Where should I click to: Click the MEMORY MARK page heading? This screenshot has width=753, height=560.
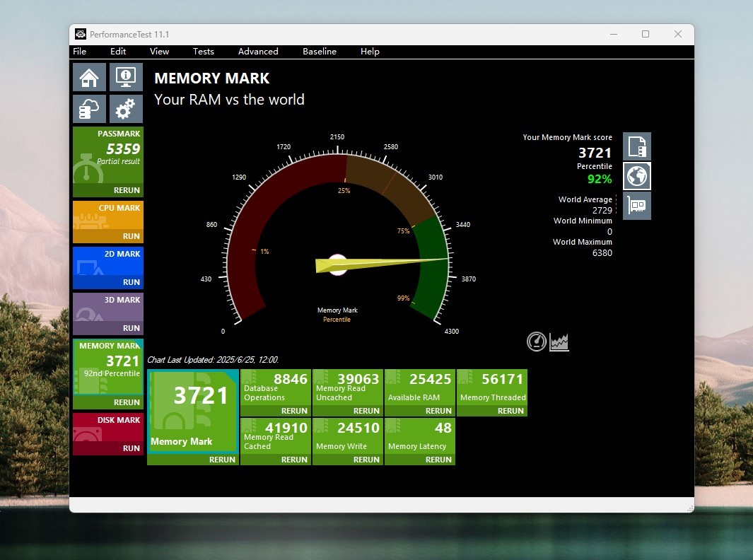[x=212, y=78]
